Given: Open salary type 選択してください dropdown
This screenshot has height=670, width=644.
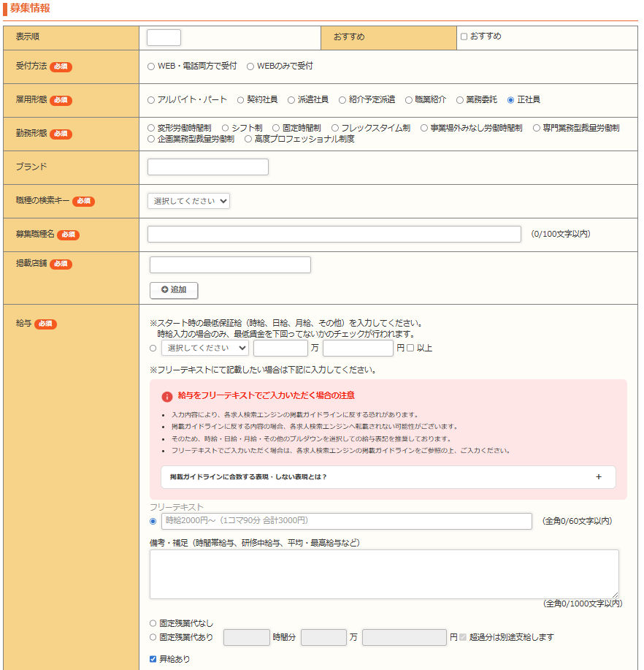Looking at the screenshot, I should [204, 348].
